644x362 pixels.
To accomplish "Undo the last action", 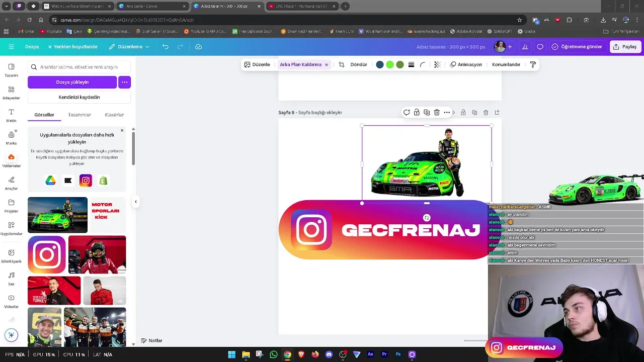I will coord(166,47).
